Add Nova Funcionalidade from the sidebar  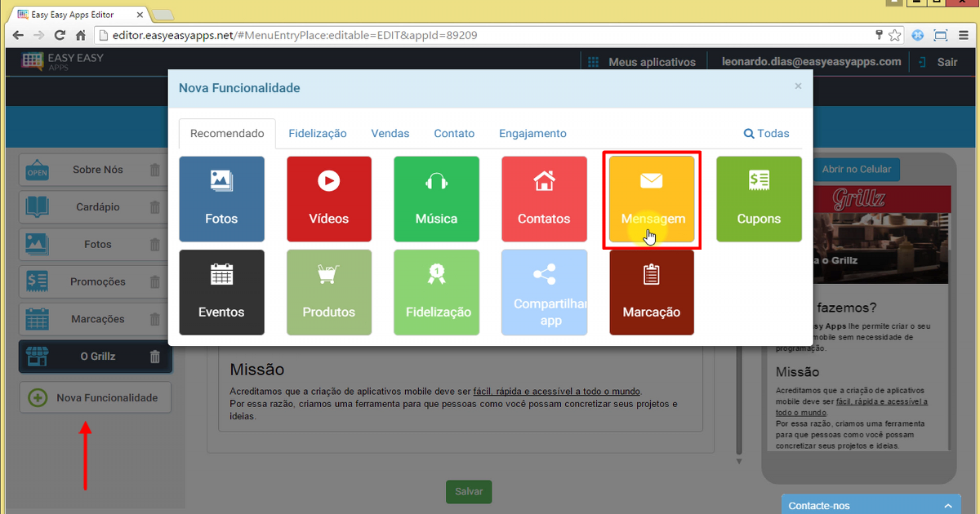[95, 397]
